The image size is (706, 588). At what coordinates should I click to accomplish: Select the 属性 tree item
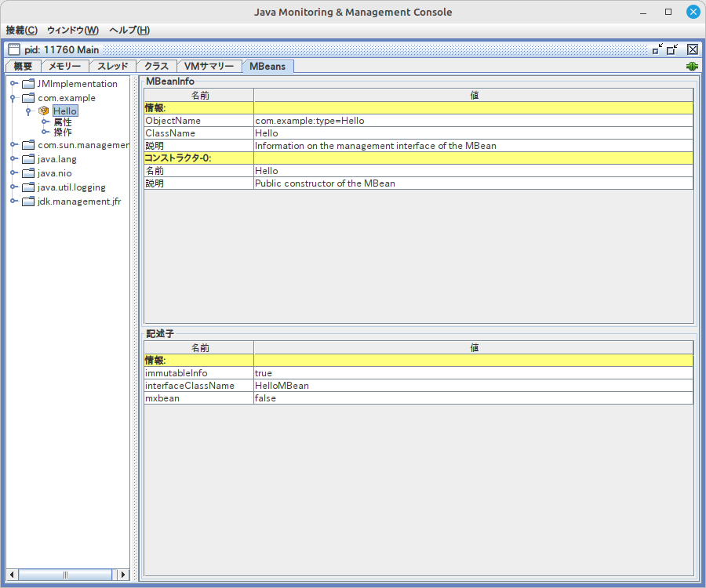coord(63,122)
